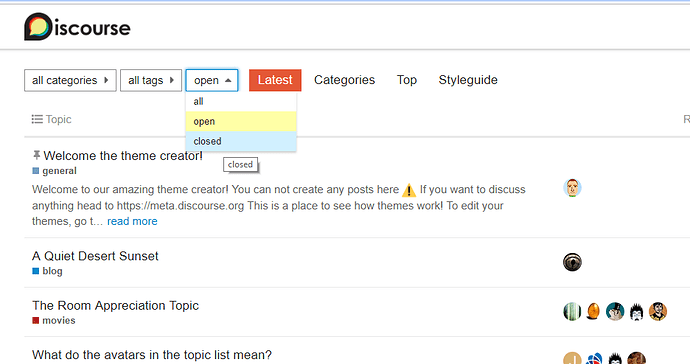Switch to the Latest tab
Screen dimensions: 690x364
(x=275, y=80)
